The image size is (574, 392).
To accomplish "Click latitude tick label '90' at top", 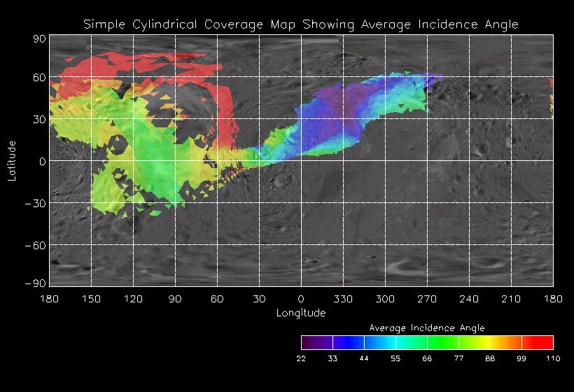I will click(39, 38).
